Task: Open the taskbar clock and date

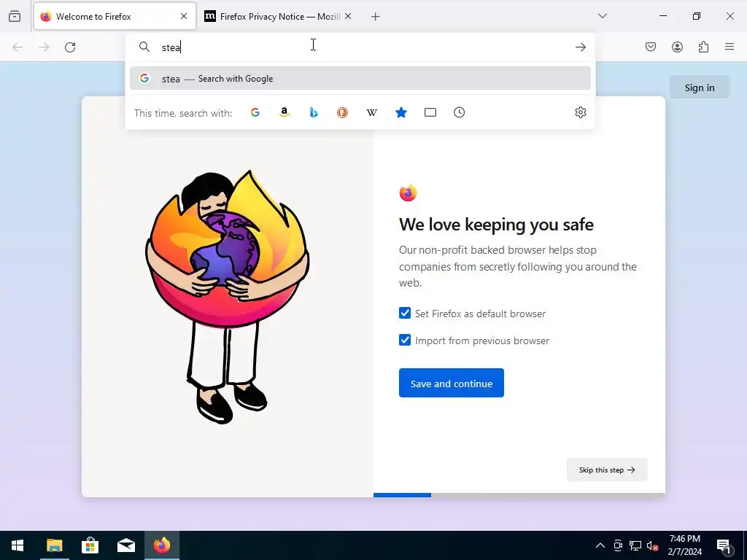Action: pos(684,545)
